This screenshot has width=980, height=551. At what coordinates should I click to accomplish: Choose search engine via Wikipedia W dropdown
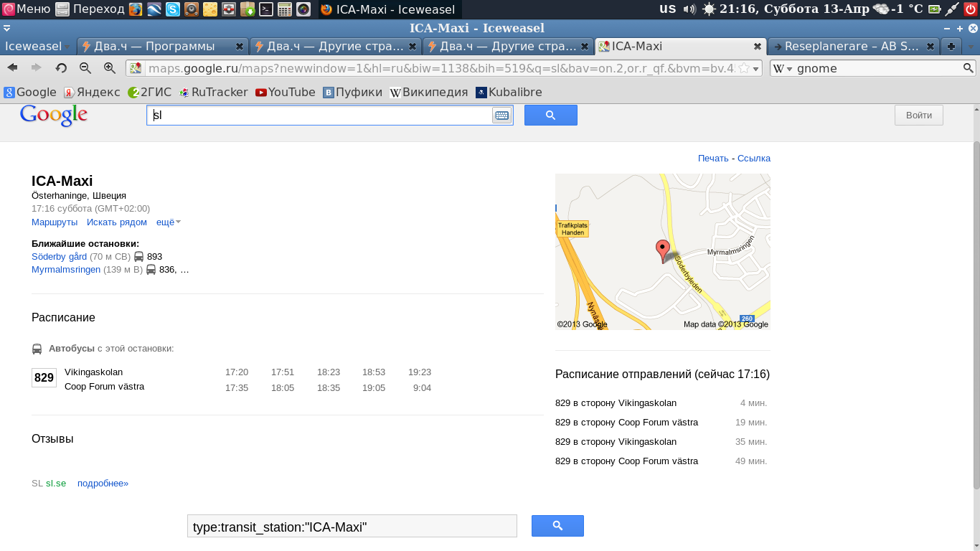783,68
